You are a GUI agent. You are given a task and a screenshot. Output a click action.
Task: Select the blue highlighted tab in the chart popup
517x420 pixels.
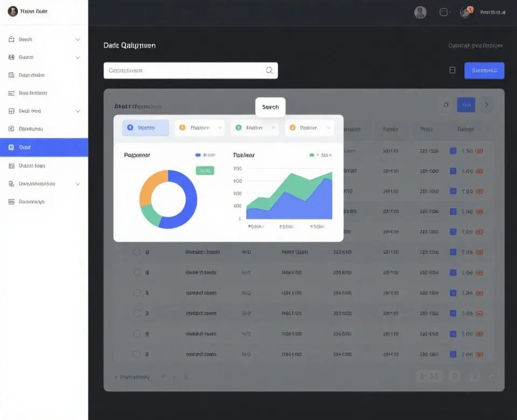click(145, 128)
